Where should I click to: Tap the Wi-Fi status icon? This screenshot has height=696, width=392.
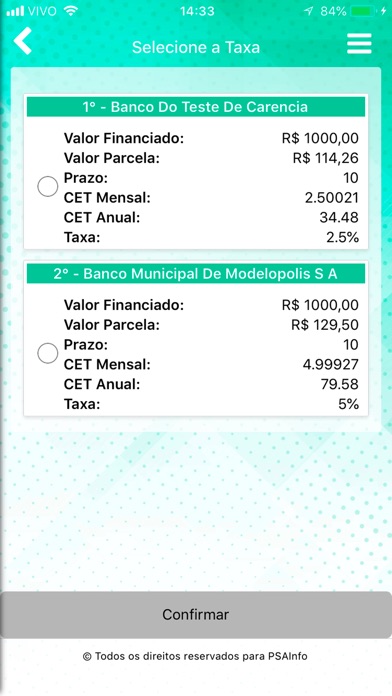pos(71,11)
